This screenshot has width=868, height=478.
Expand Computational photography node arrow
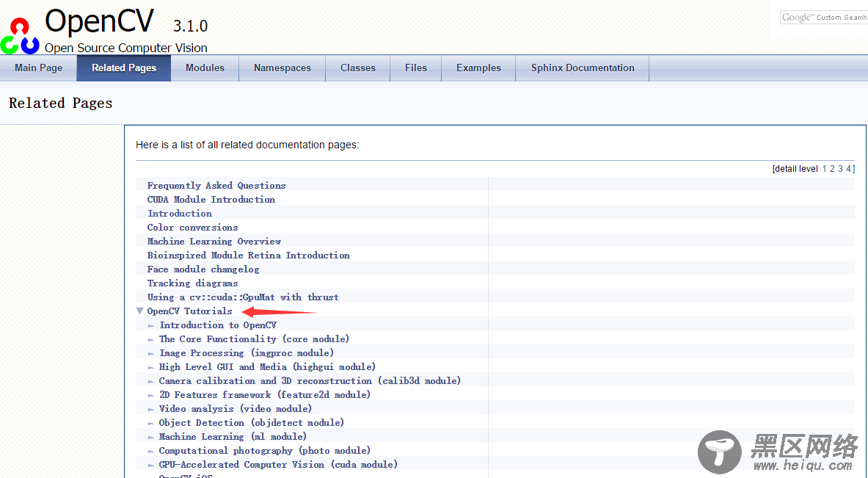coord(151,452)
